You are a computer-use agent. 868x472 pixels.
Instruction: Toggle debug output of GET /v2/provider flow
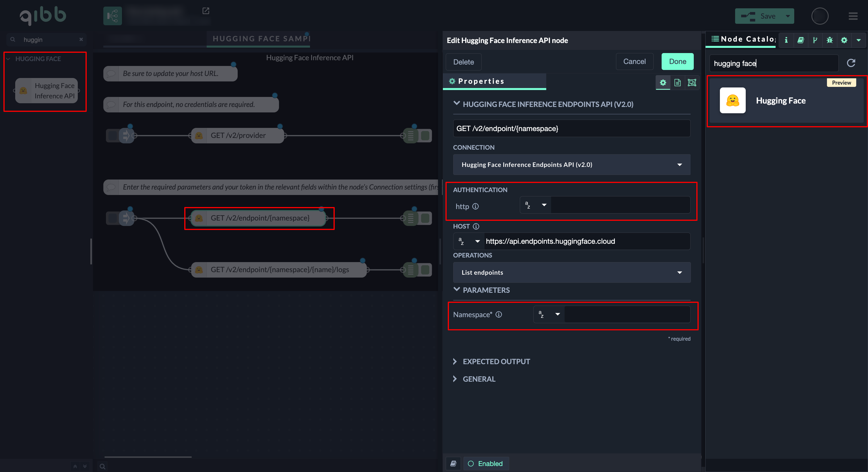coord(426,136)
